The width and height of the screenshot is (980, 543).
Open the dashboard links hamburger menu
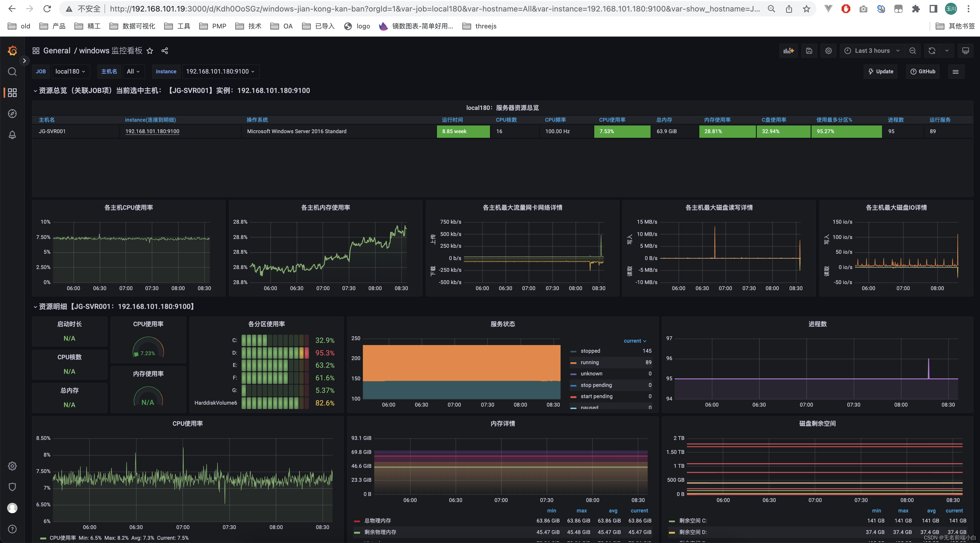coord(955,71)
